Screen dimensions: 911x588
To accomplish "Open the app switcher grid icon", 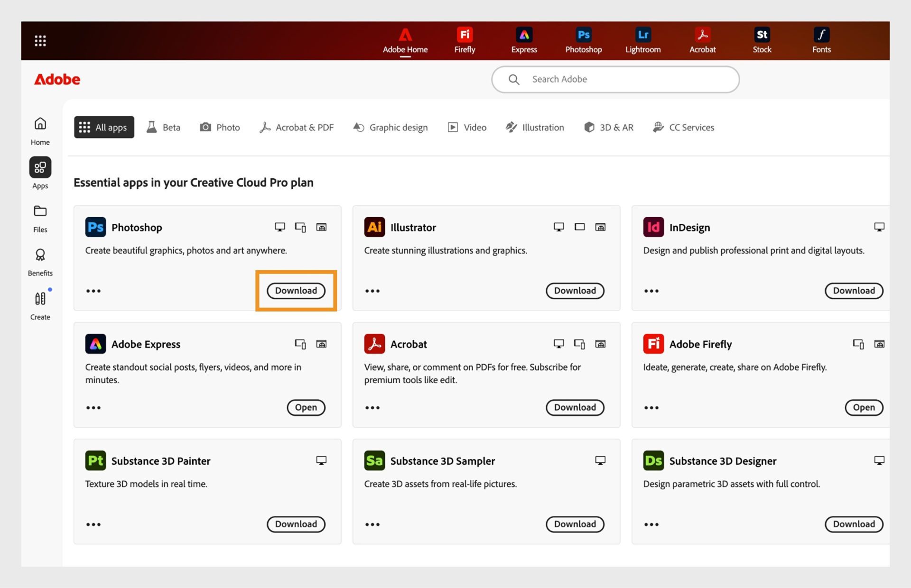I will coord(40,41).
